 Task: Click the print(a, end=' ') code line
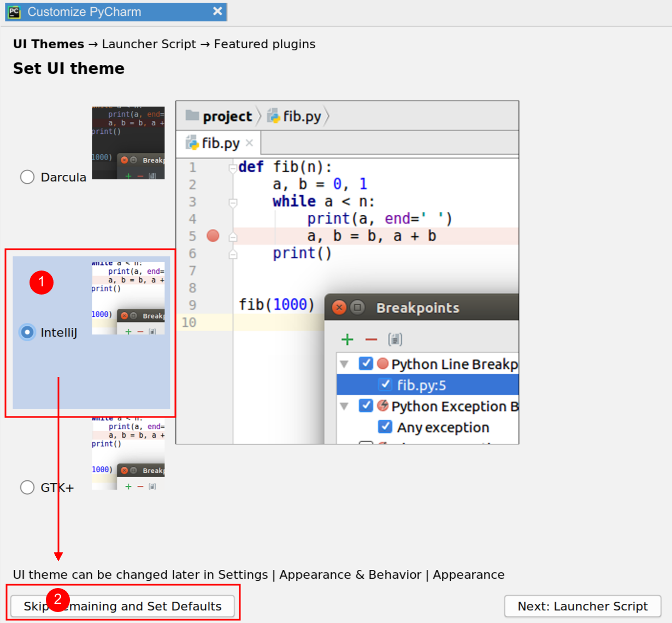pos(380,219)
